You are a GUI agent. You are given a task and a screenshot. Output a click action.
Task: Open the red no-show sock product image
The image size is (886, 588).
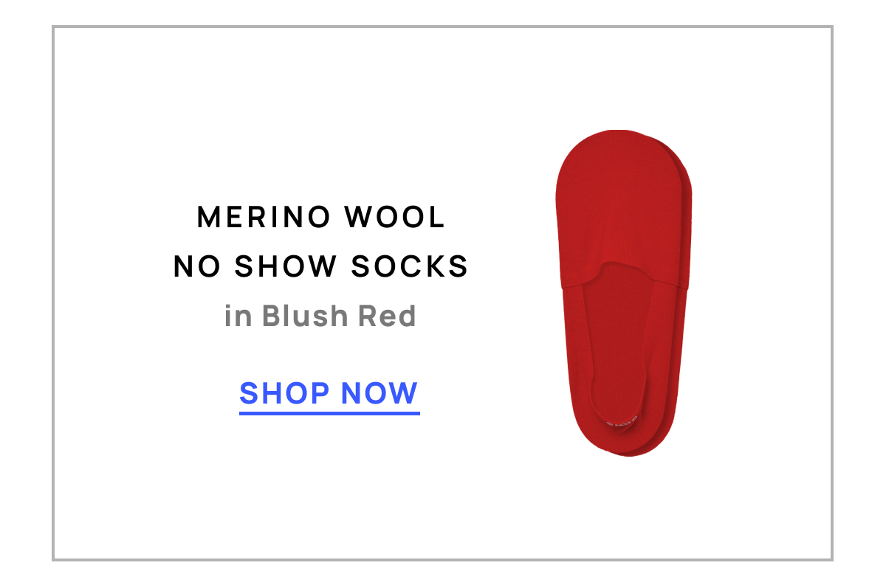(x=624, y=293)
